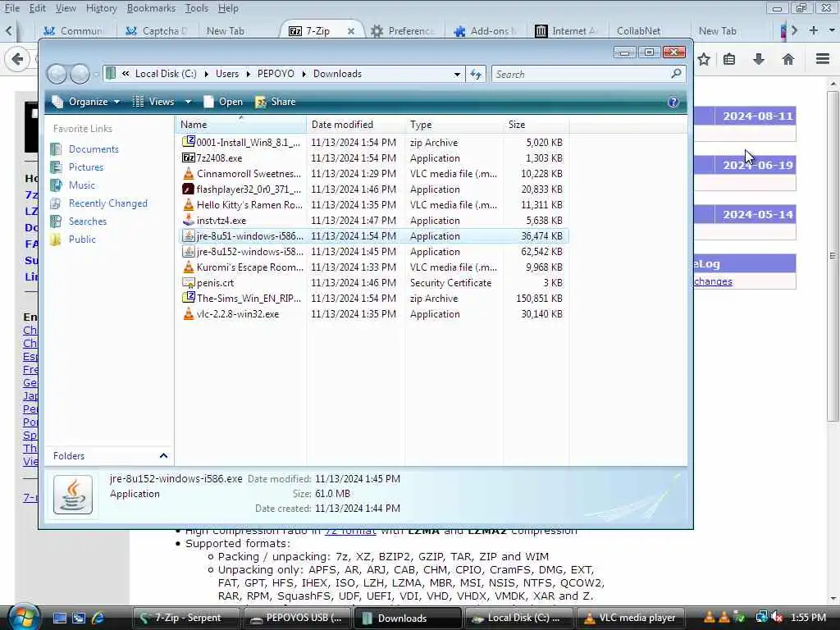
Task: Select the flashplayer32 installer icon
Action: 189,189
